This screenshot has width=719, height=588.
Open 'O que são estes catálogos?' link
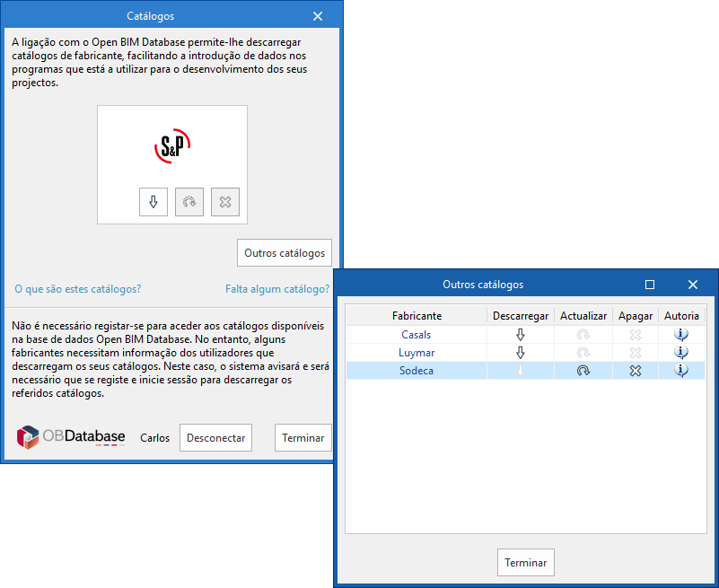click(x=78, y=289)
